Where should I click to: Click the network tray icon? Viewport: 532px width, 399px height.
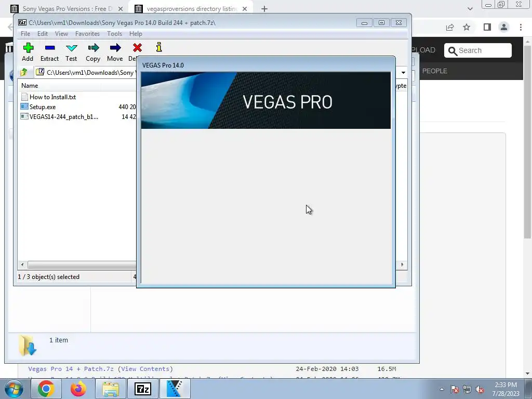(x=467, y=389)
